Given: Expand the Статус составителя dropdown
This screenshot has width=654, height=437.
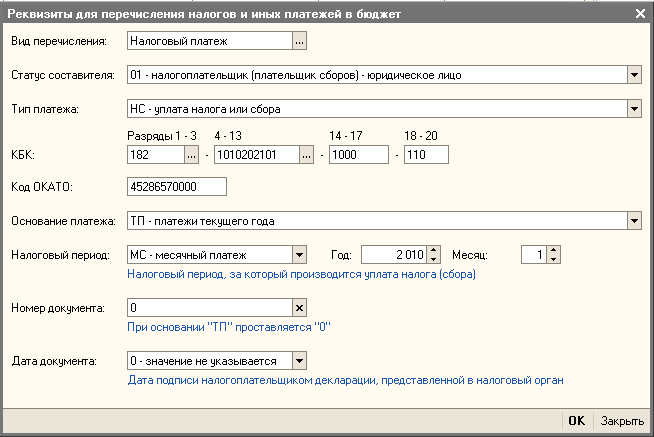Looking at the screenshot, I should (634, 74).
